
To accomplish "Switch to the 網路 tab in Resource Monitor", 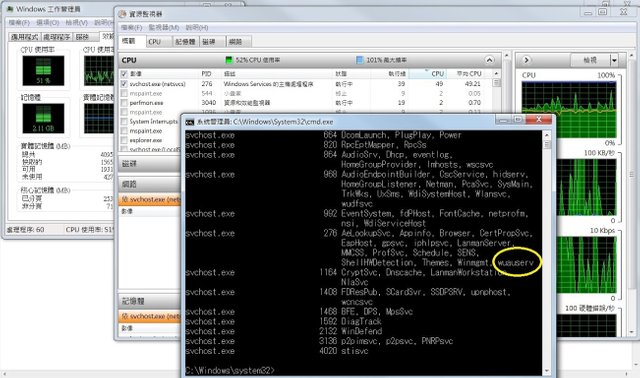I will click(238, 42).
